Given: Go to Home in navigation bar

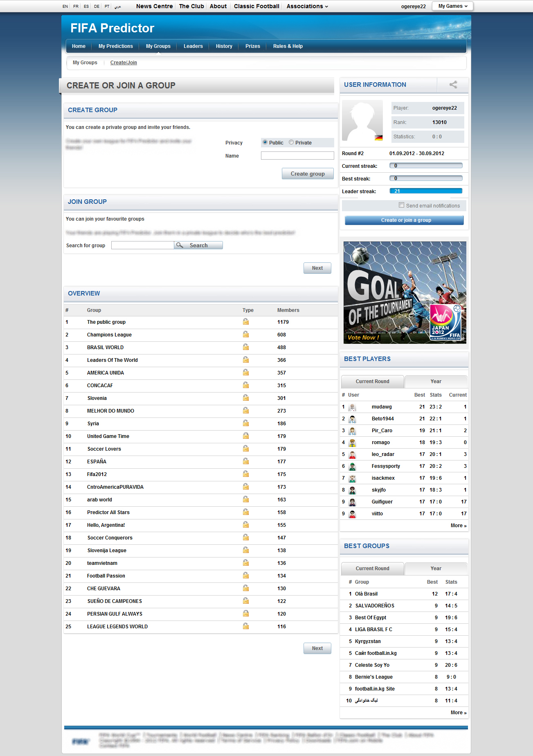Looking at the screenshot, I should pyautogui.click(x=79, y=46).
